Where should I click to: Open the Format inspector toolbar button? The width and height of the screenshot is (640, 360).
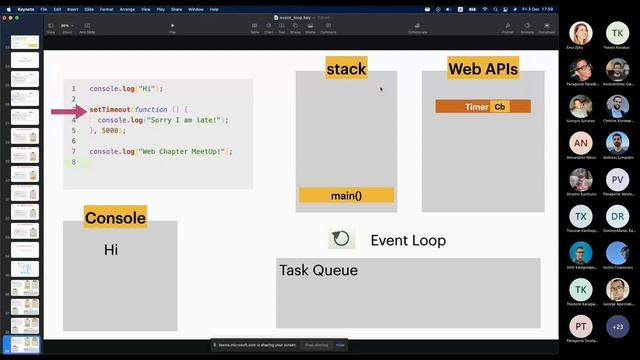pos(507,28)
